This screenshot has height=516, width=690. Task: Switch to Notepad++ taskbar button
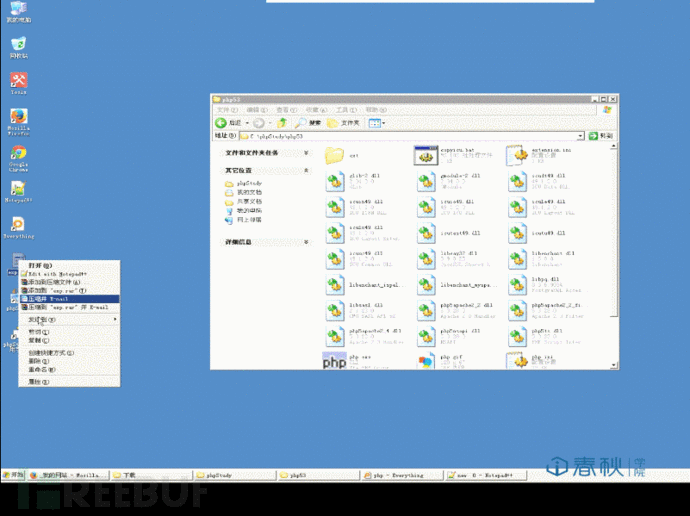486,475
